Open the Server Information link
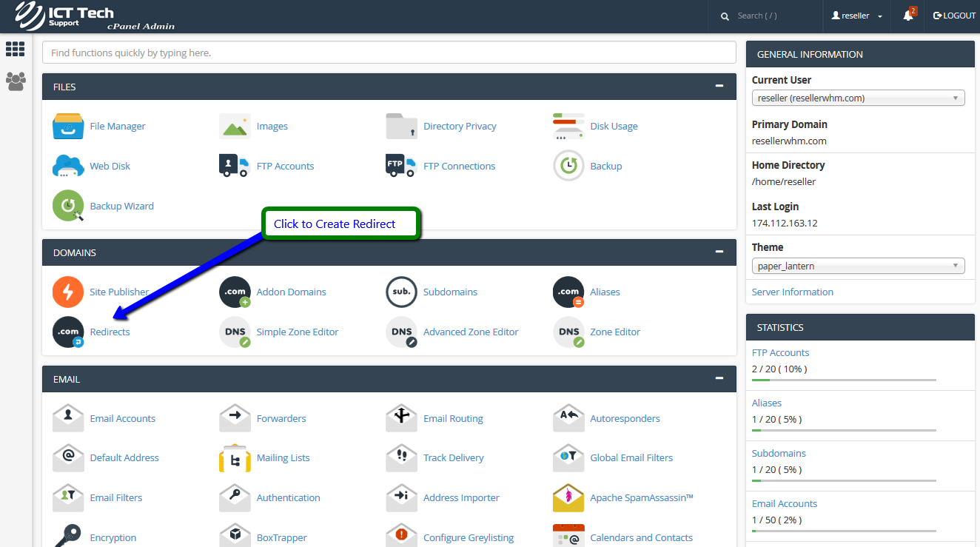 [x=792, y=292]
